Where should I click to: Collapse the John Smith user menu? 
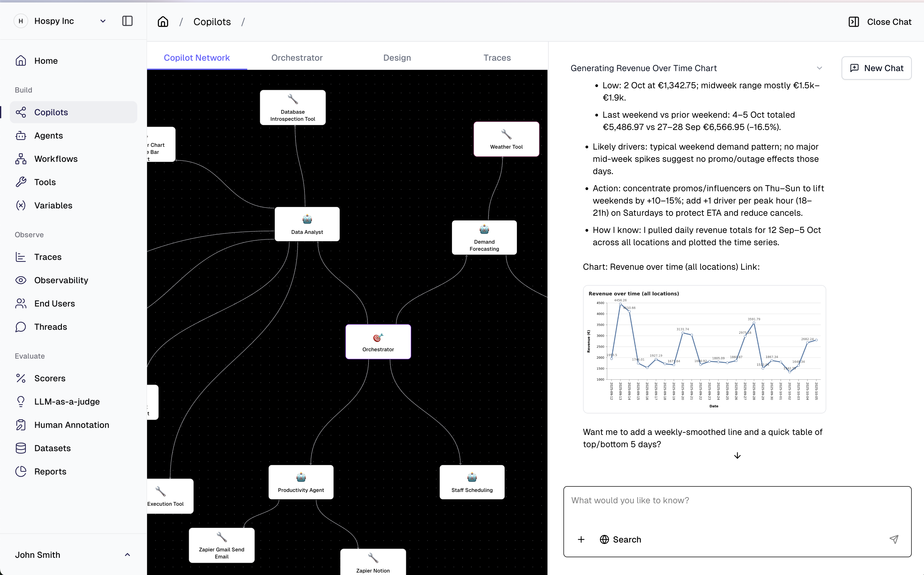coord(127,554)
